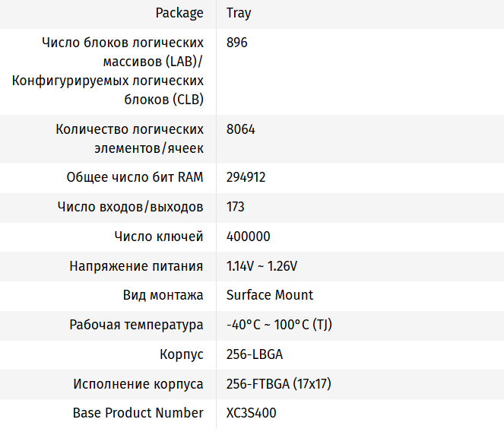
Task: Click the "Число ключей" label
Action: pos(159,237)
